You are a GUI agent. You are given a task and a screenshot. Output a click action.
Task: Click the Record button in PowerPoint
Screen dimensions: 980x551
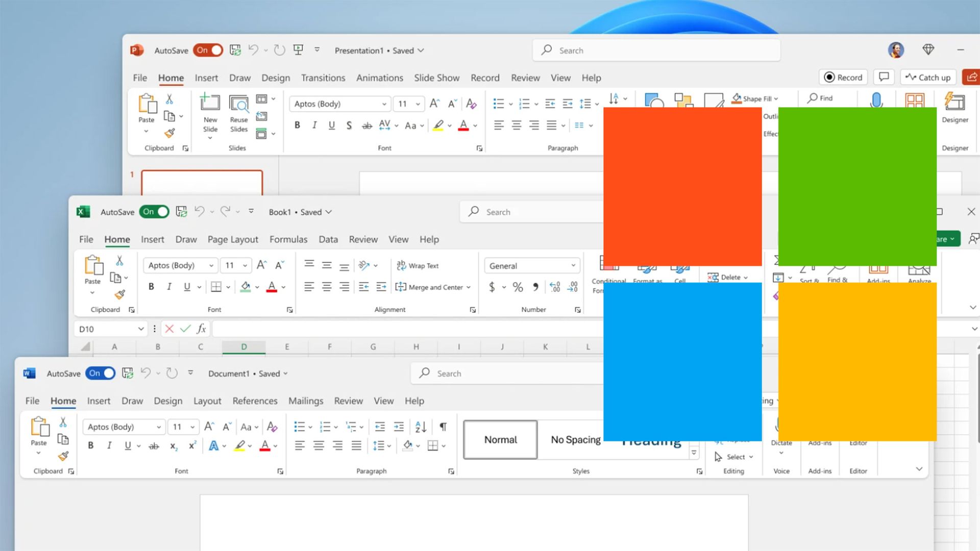[843, 77]
